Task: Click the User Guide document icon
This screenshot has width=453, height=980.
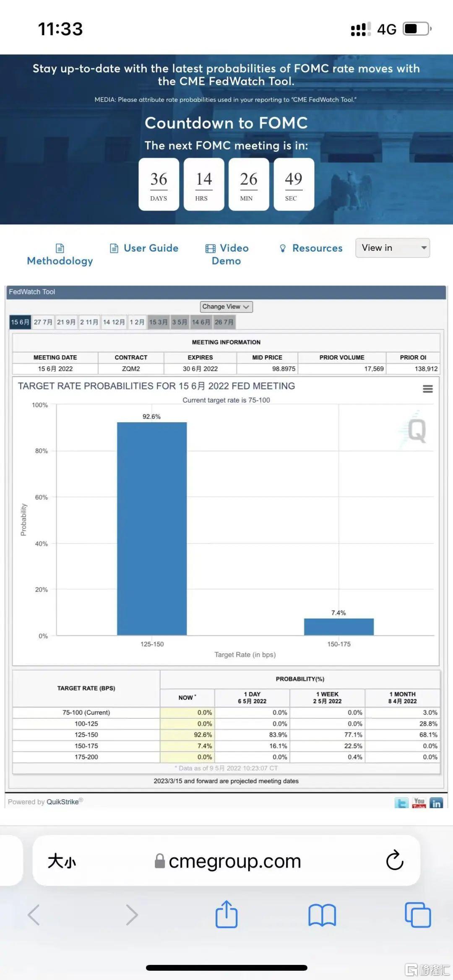Action: point(114,248)
